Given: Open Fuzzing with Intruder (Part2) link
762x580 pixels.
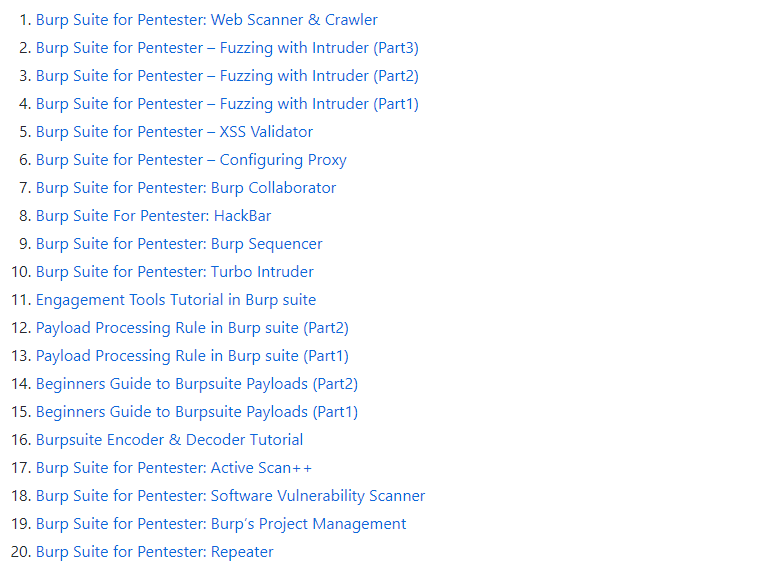Looking at the screenshot, I should pos(227,76).
